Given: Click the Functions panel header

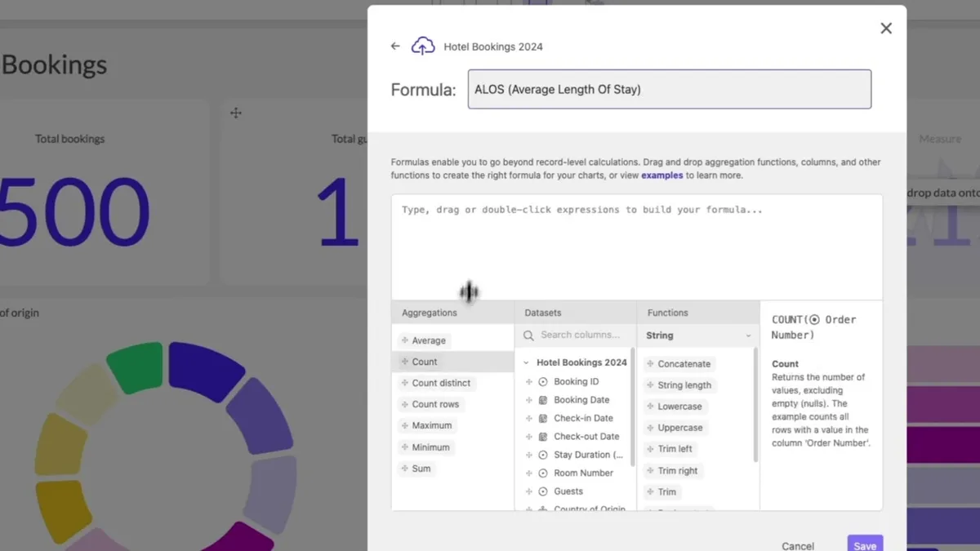Looking at the screenshot, I should coord(698,313).
